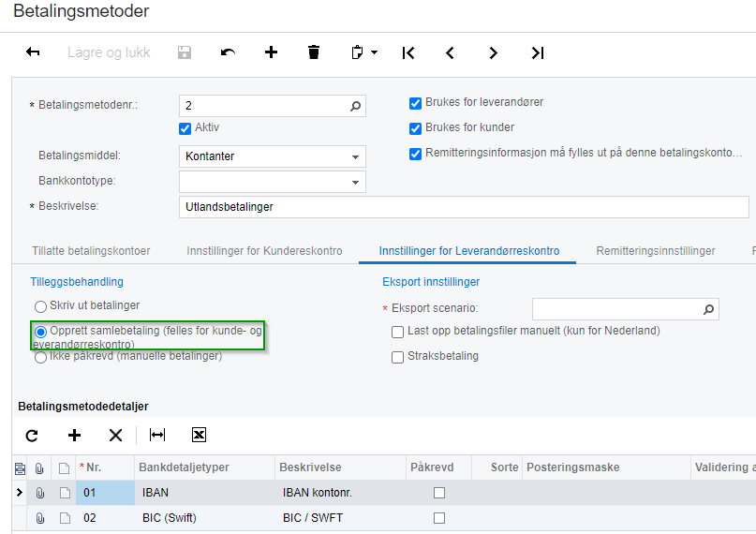Click the IBAN bank detail type cell
This screenshot has height=534, width=756.
204,493
